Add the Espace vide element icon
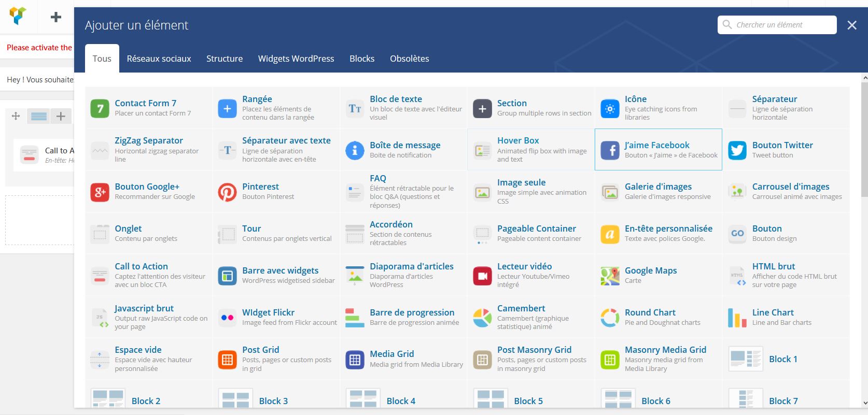Viewport: 868px width, 415px height. coord(100,360)
